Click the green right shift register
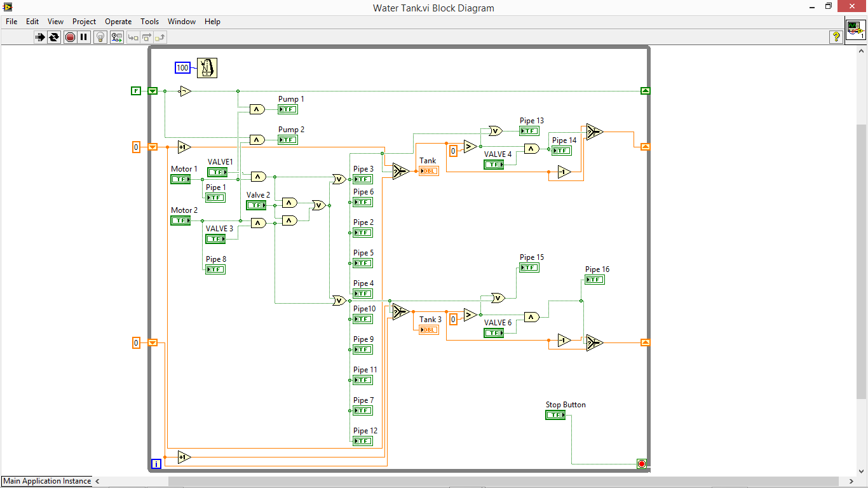868x488 pixels. 646,91
